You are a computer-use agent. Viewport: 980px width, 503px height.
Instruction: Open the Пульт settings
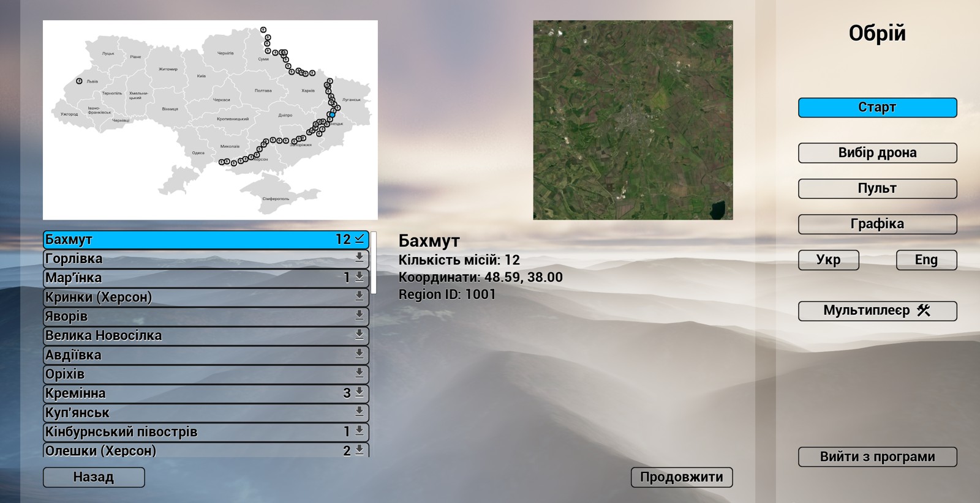click(877, 188)
